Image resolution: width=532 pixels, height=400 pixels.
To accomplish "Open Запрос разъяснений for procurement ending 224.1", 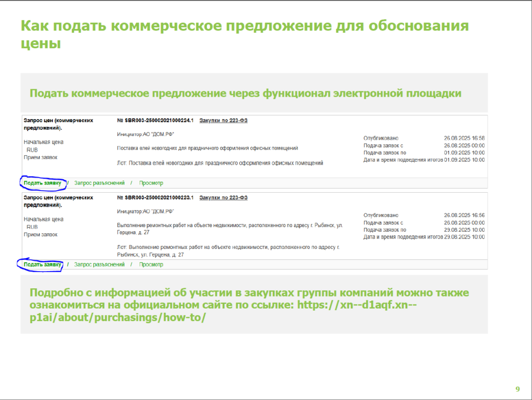I will click(99, 183).
